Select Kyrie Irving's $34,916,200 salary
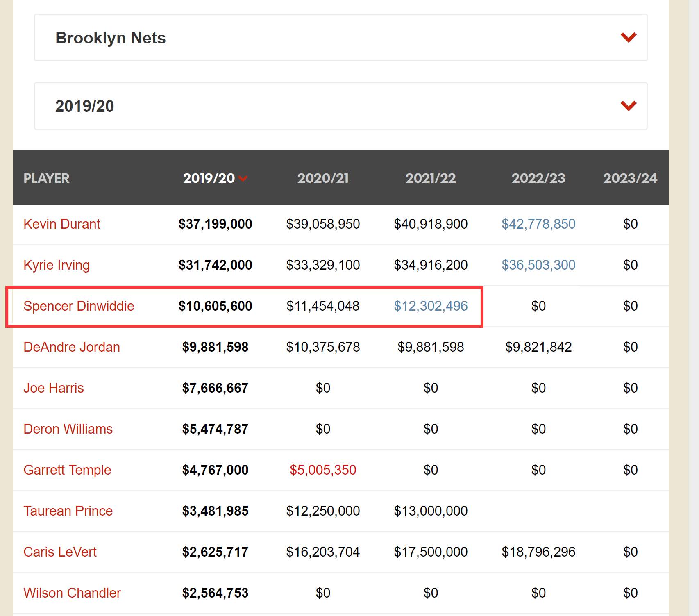 coord(431,265)
